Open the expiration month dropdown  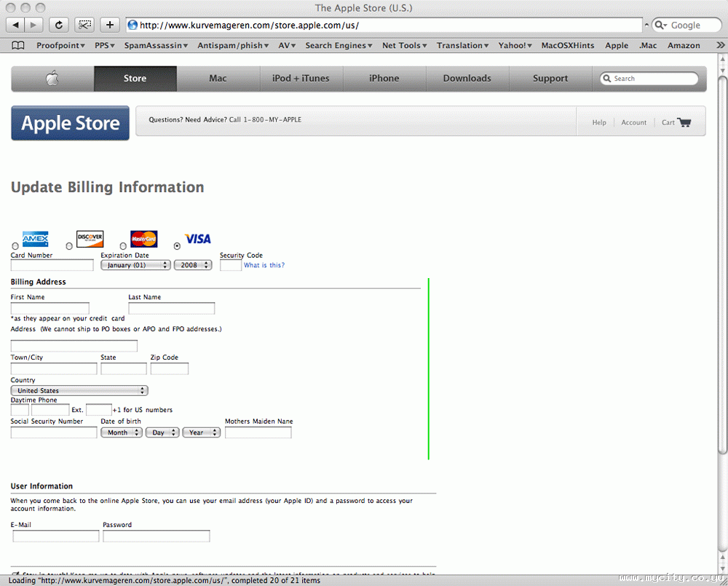click(135, 265)
